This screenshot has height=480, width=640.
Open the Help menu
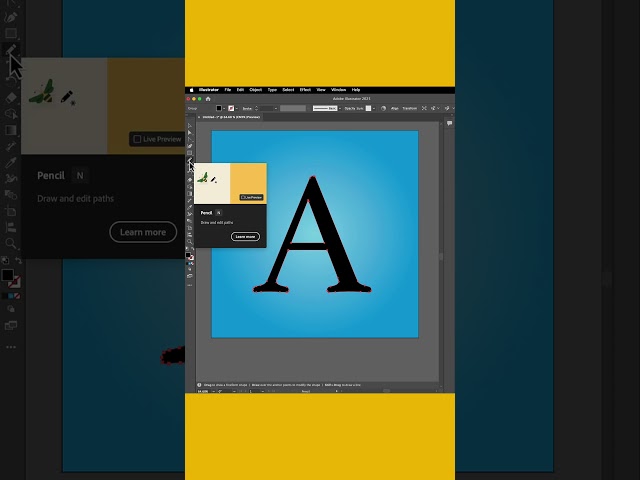(x=356, y=90)
